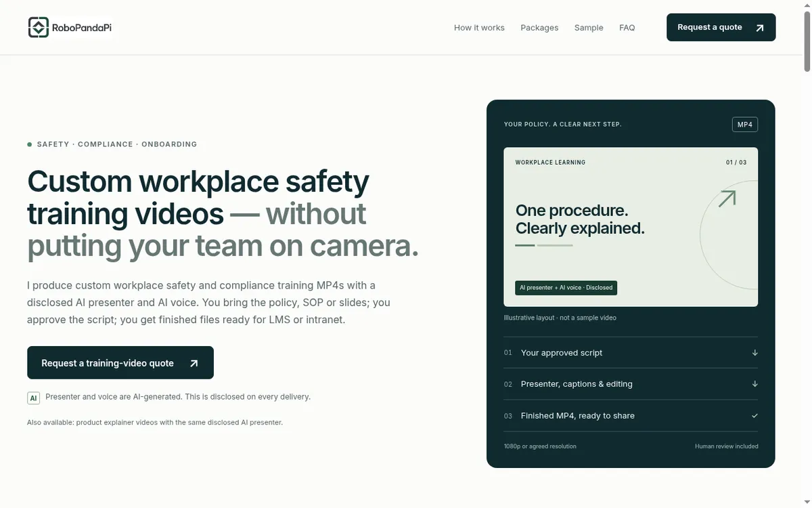Open the FAQ nav link
Screen dimensions: 812x508
pyautogui.click(x=627, y=28)
